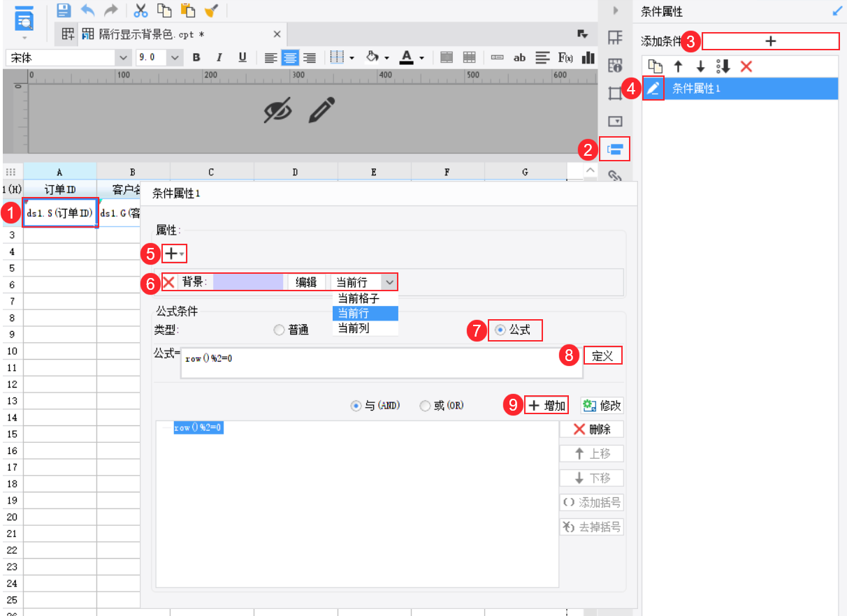The image size is (847, 616).
Task: Open the floating element panel icon
Action: click(x=615, y=93)
